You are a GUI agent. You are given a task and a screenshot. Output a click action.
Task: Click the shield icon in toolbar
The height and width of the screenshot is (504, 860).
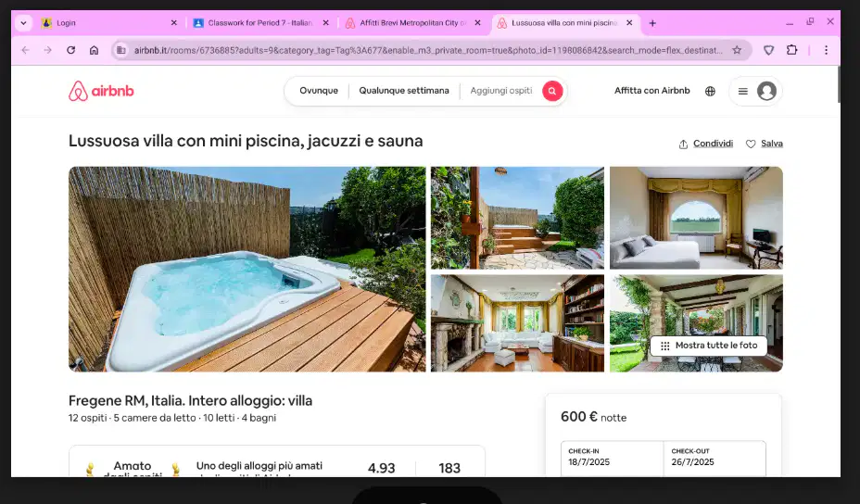768,50
